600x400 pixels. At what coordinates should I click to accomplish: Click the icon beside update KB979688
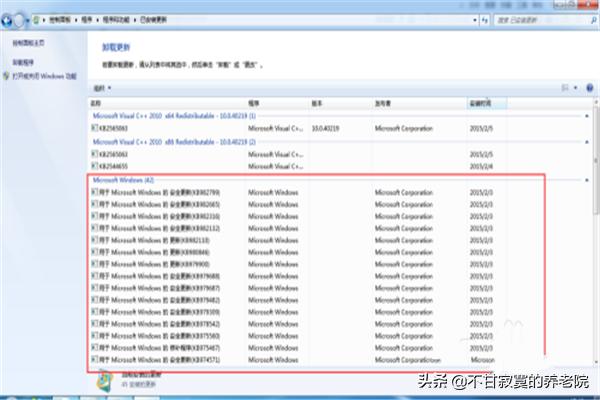pos(95,275)
